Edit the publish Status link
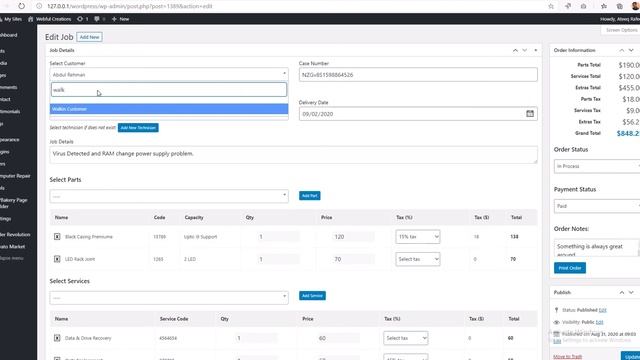Image resolution: width=640 pixels, height=360 pixels. pos(602,310)
